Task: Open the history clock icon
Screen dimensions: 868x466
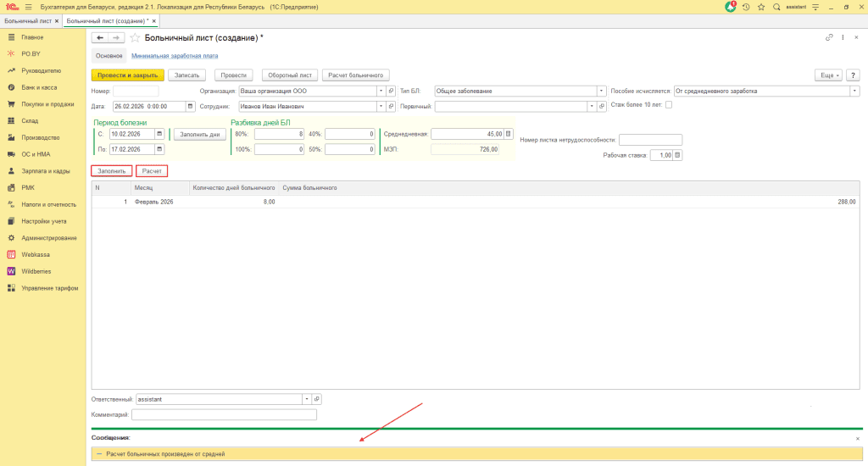Action: click(746, 7)
